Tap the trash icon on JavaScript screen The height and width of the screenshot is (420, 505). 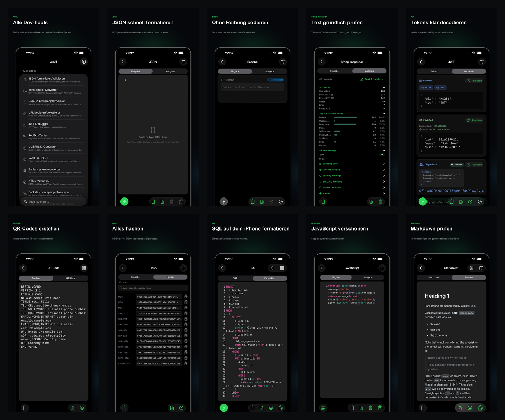coord(370,408)
